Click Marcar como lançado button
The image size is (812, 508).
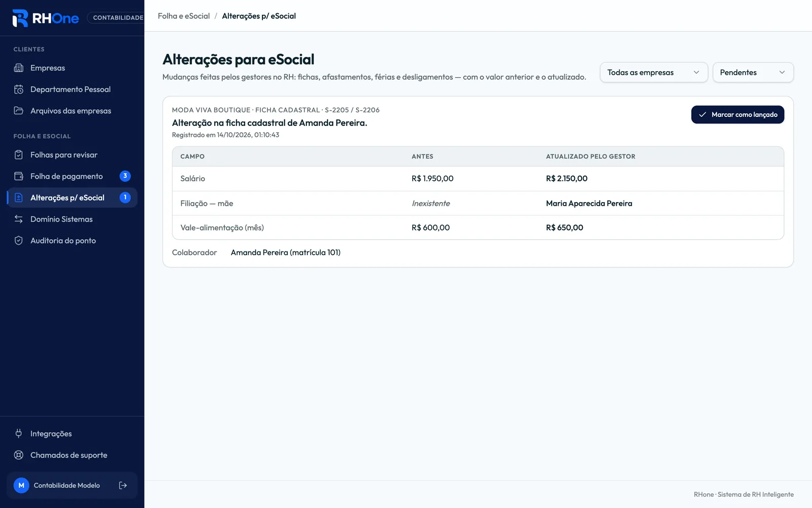coord(737,115)
